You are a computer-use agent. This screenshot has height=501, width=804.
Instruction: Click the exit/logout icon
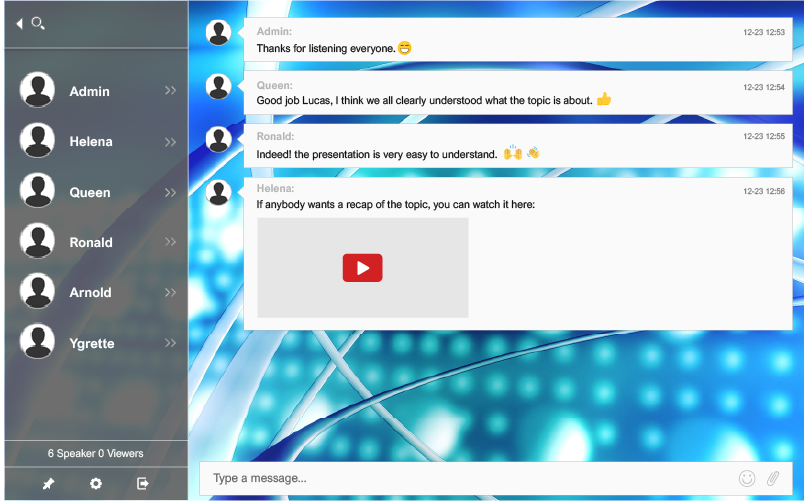[x=143, y=484]
